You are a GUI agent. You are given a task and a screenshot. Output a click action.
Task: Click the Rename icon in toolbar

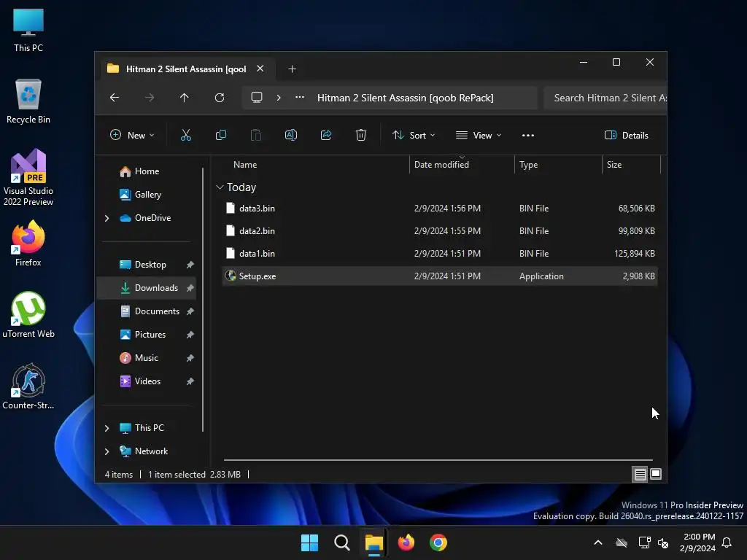(x=291, y=135)
